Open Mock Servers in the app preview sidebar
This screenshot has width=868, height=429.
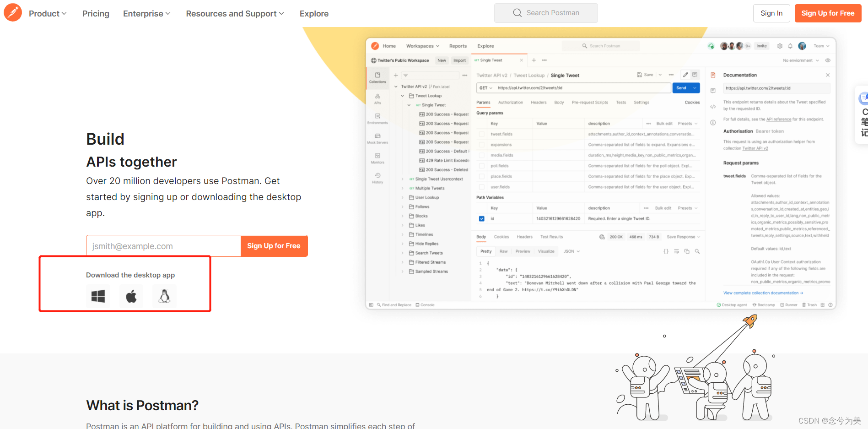(377, 138)
